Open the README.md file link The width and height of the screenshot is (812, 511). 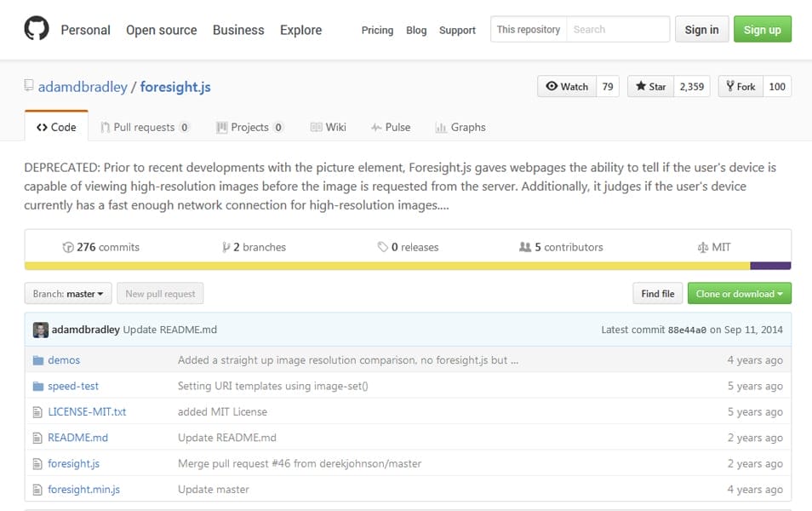(x=77, y=437)
